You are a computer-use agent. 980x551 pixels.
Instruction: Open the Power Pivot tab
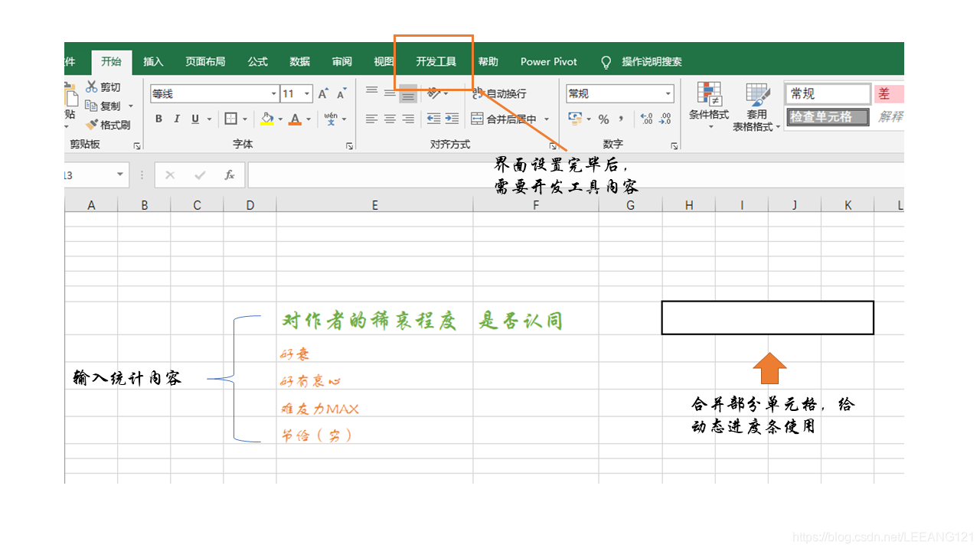pos(549,62)
